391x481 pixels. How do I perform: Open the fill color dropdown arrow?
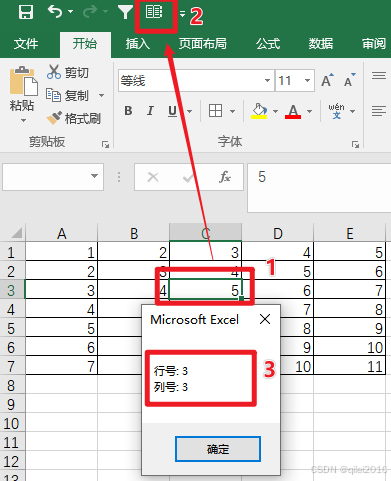275,111
